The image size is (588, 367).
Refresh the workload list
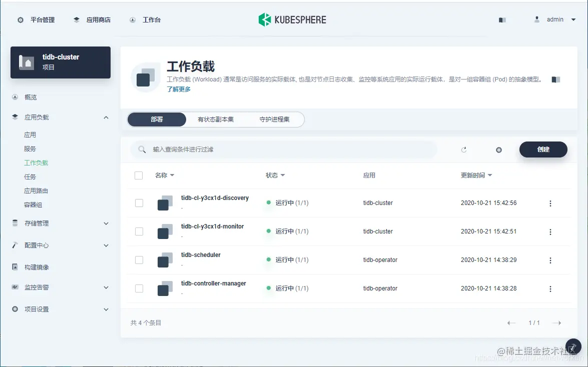(x=464, y=149)
